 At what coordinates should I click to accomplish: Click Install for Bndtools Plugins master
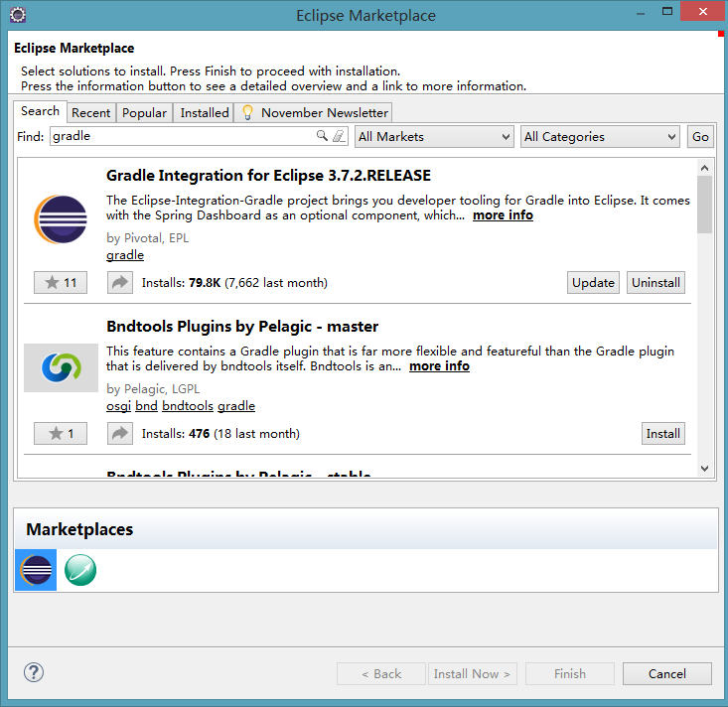(663, 434)
